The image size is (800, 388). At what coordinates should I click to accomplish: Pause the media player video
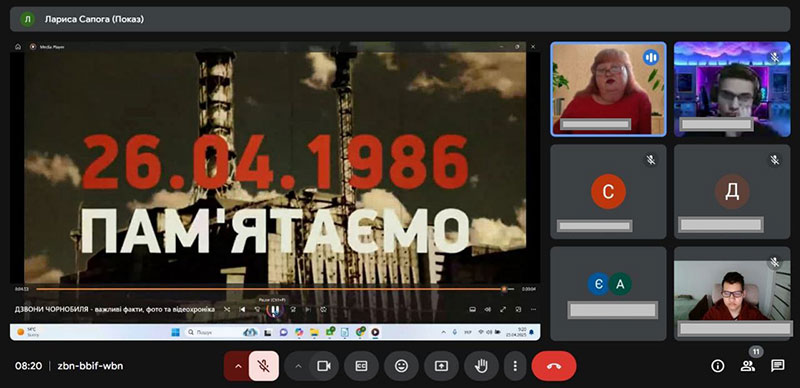[275, 309]
